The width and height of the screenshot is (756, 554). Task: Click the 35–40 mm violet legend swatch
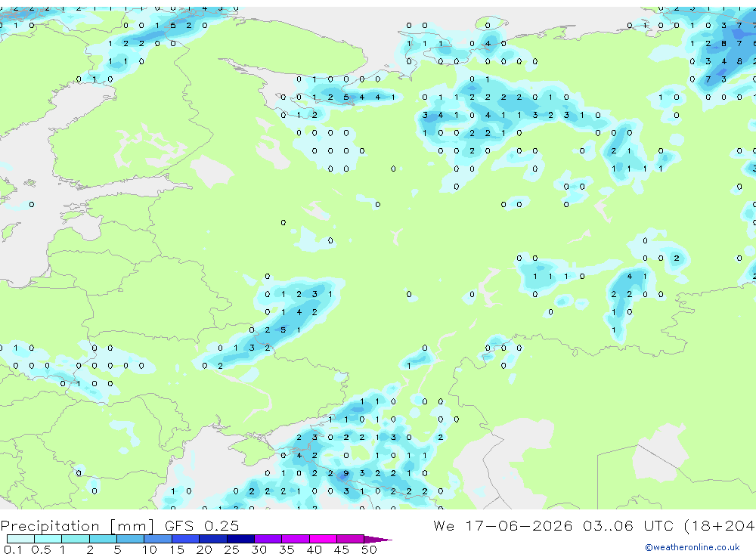point(295,539)
